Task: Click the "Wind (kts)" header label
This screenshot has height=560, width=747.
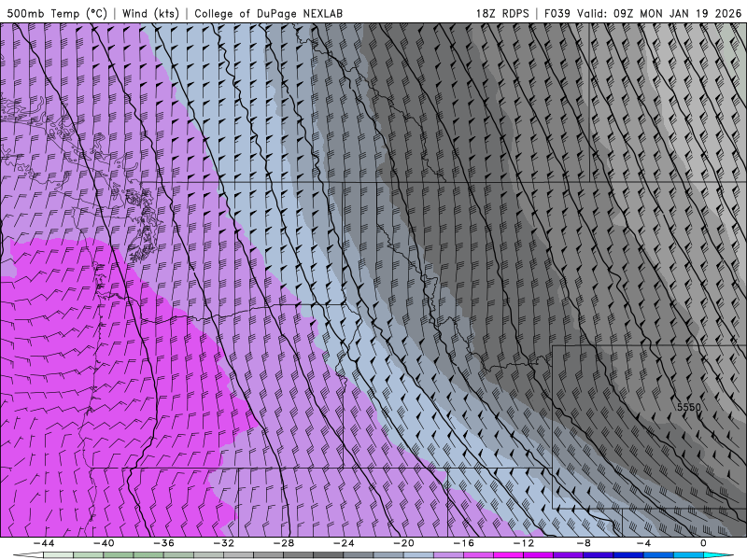Action: [150, 13]
